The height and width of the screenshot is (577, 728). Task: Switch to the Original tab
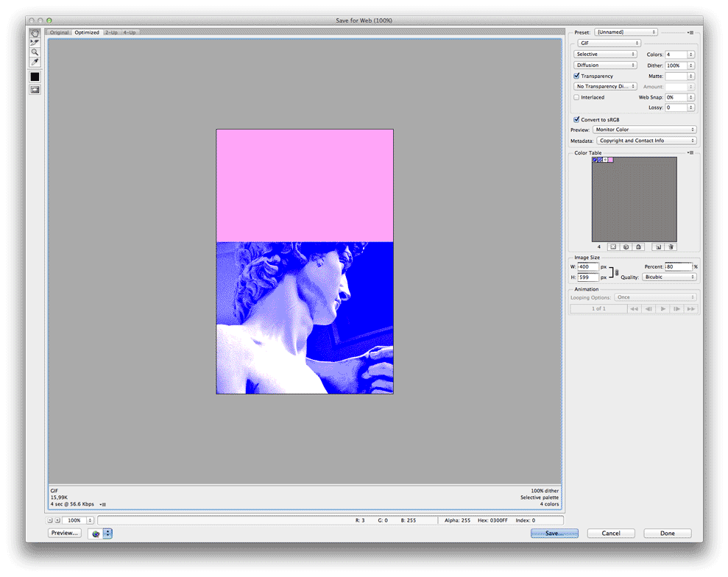click(59, 32)
